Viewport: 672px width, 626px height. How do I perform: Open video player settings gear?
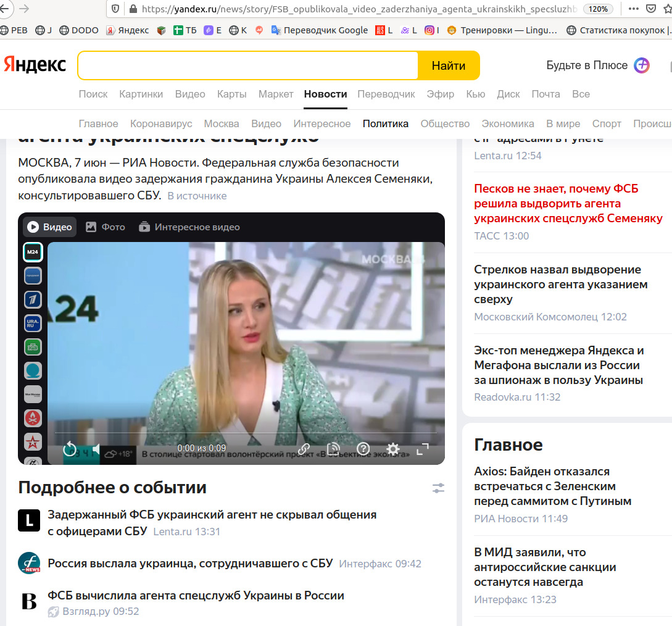tap(392, 449)
